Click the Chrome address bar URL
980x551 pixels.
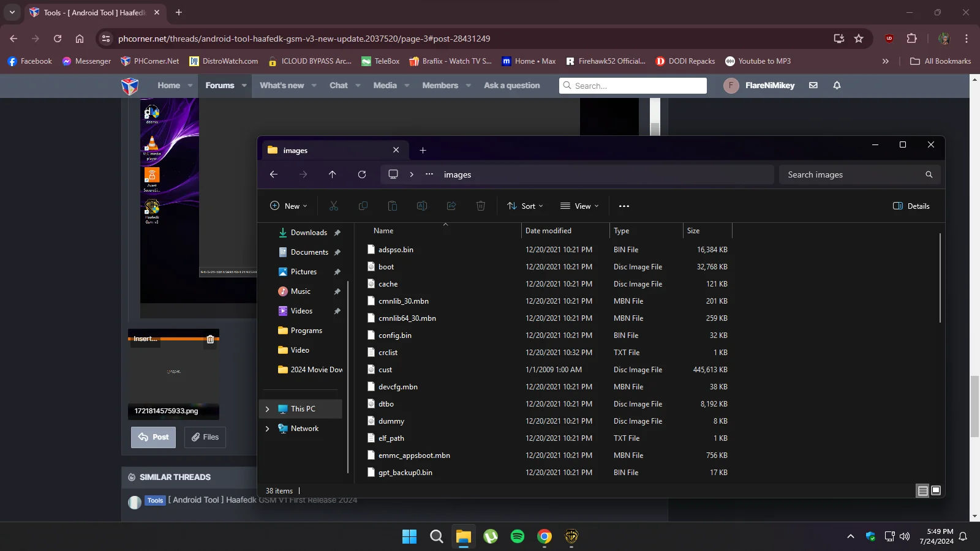(304, 39)
